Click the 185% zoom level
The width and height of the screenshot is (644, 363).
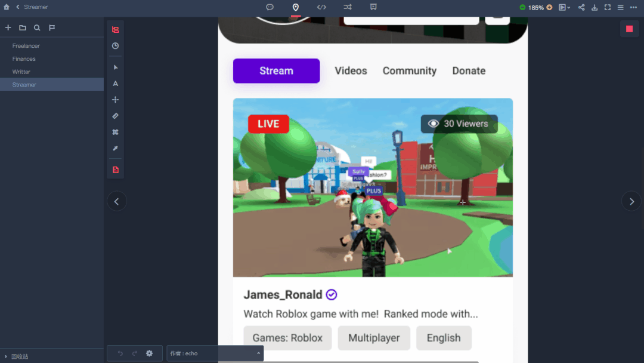535,7
